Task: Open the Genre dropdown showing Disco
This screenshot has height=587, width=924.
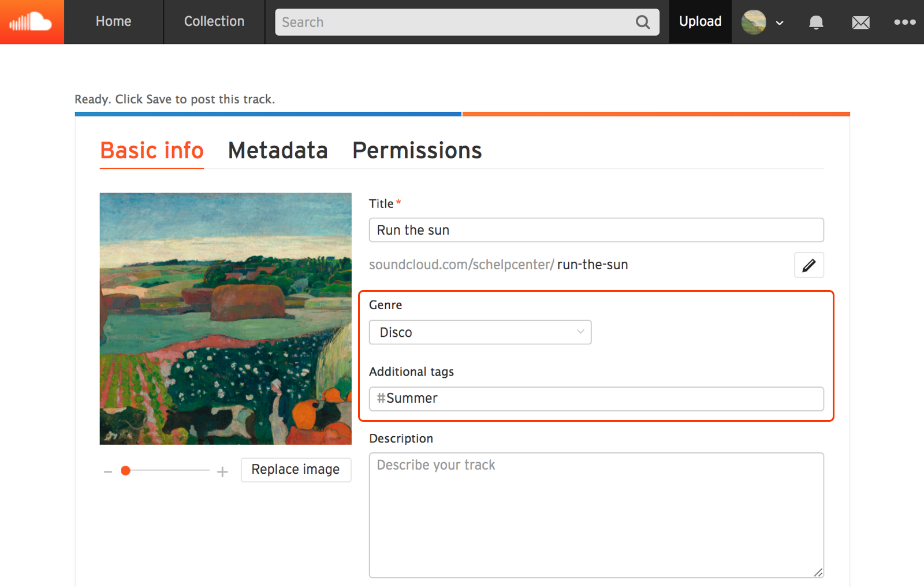Action: 480,332
